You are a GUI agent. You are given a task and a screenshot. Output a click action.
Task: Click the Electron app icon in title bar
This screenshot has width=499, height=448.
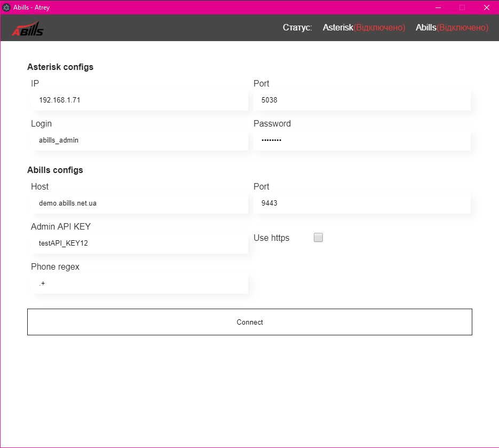(x=6, y=7)
